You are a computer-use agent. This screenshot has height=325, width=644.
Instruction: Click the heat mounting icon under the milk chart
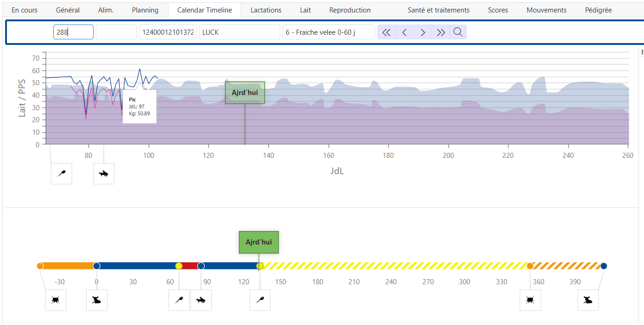(x=104, y=174)
